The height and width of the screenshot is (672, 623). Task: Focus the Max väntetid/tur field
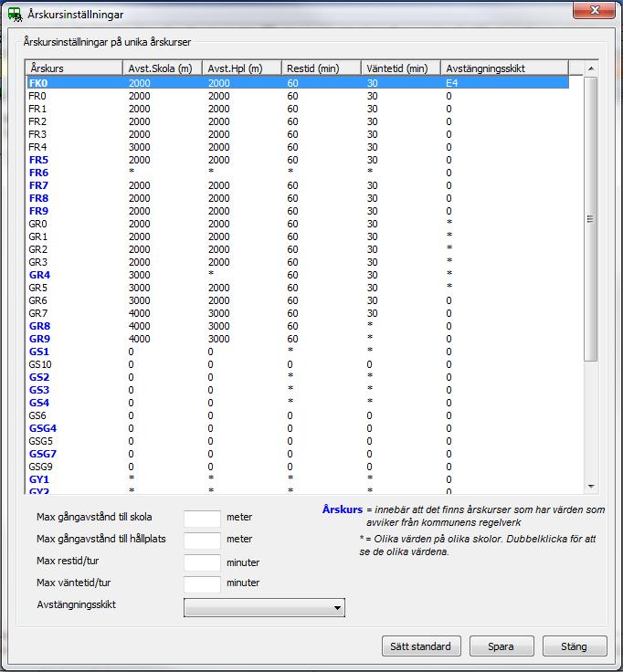tap(202, 584)
